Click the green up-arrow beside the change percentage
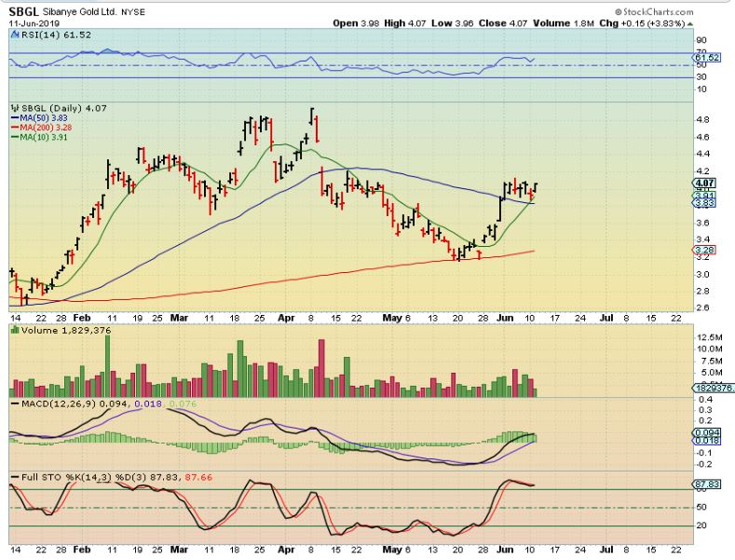The width and height of the screenshot is (735, 560). click(x=690, y=24)
